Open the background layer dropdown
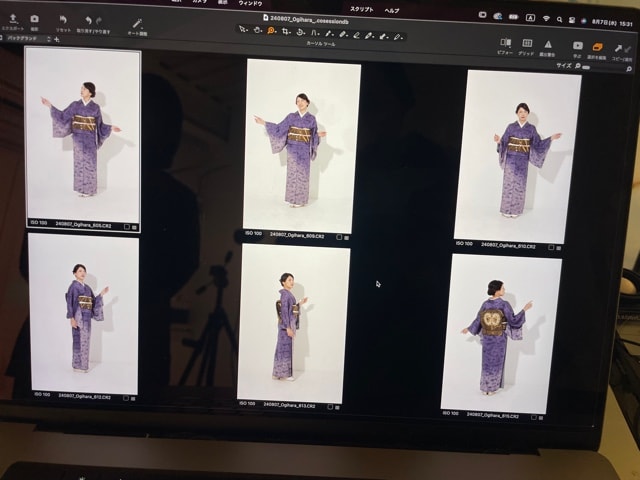Screen dimensions: 640x480 click(x=29, y=39)
